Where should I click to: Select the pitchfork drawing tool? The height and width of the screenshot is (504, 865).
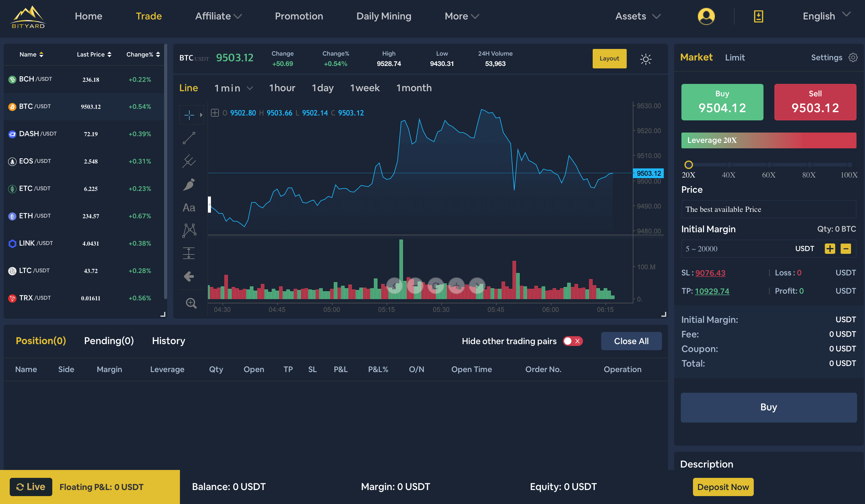[189, 161]
